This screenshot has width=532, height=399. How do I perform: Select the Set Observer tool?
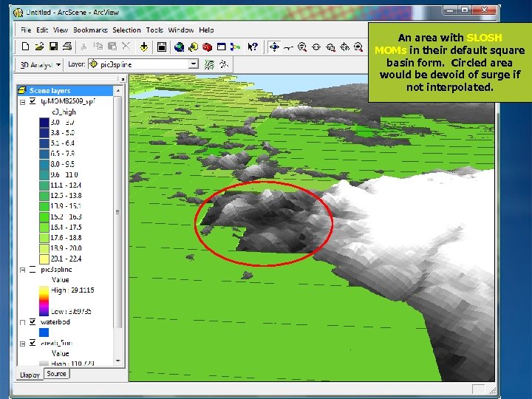point(344,47)
